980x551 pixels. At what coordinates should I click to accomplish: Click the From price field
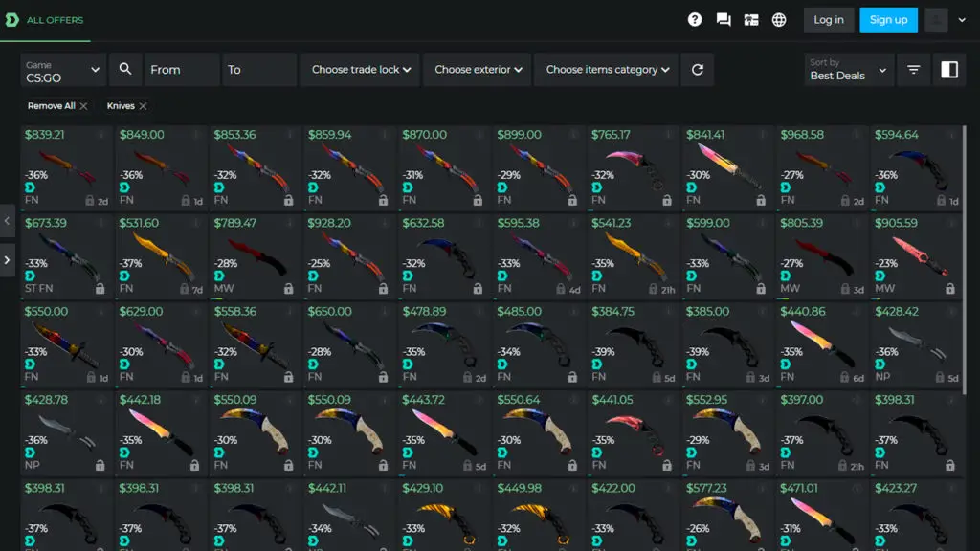(x=181, y=69)
